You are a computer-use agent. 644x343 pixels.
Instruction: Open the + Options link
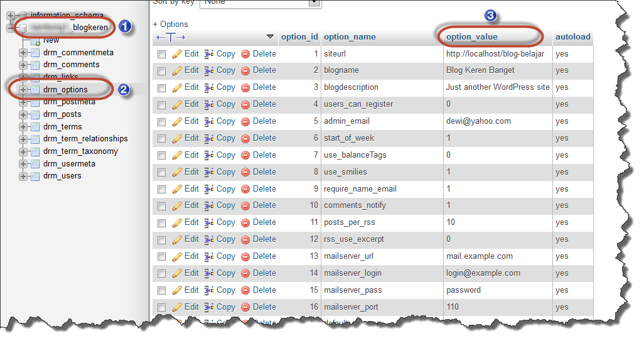point(170,24)
